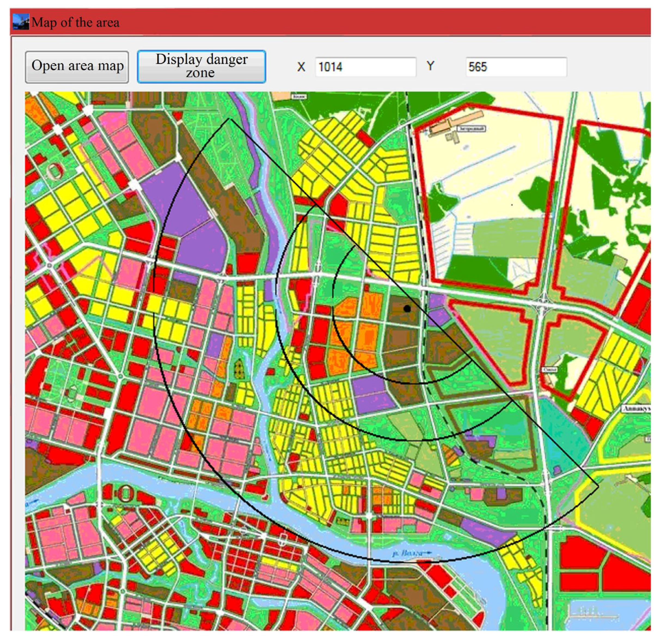
Task: Click the oval stadium symbol in upper-left district
Action: (x=55, y=171)
